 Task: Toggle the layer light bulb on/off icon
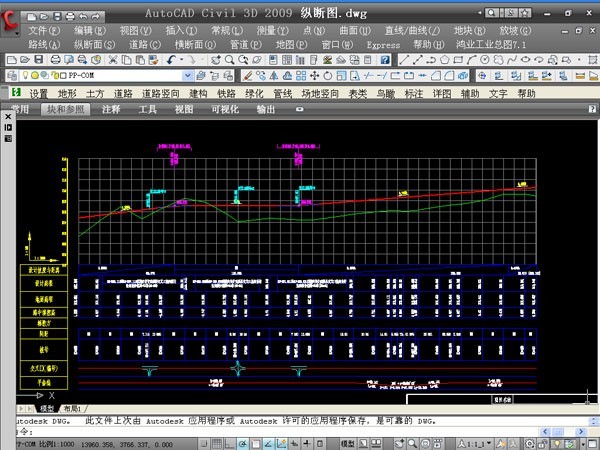pyautogui.click(x=23, y=76)
